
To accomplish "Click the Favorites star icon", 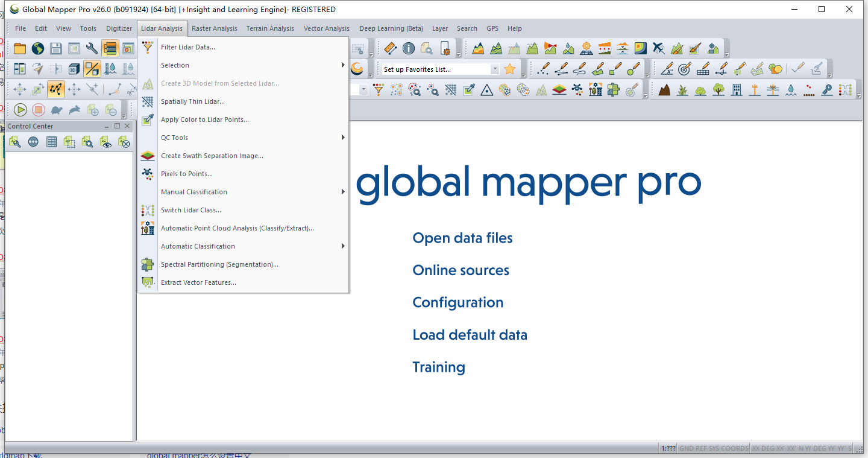I will (509, 68).
